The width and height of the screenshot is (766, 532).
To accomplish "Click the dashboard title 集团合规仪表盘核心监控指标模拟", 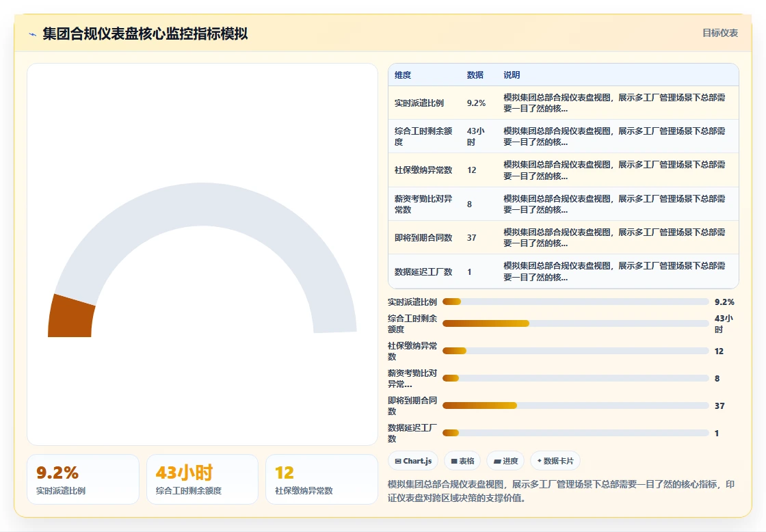I will point(145,34).
